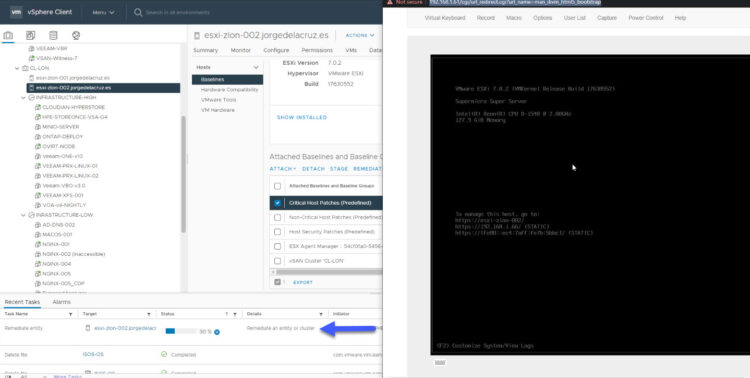
Task: Open the Hosts and Clusters inventory view icon
Action: [x=8, y=35]
